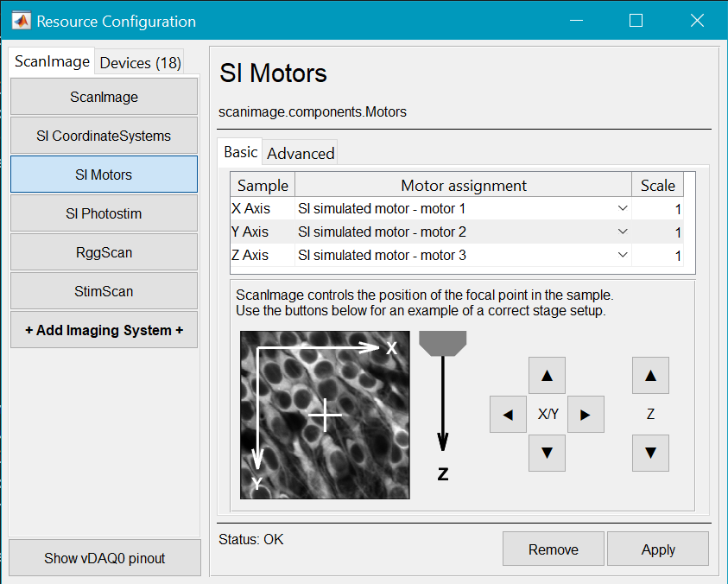The height and width of the screenshot is (584, 728).
Task: Open the Advanced tab of SI Motors
Action: point(300,152)
